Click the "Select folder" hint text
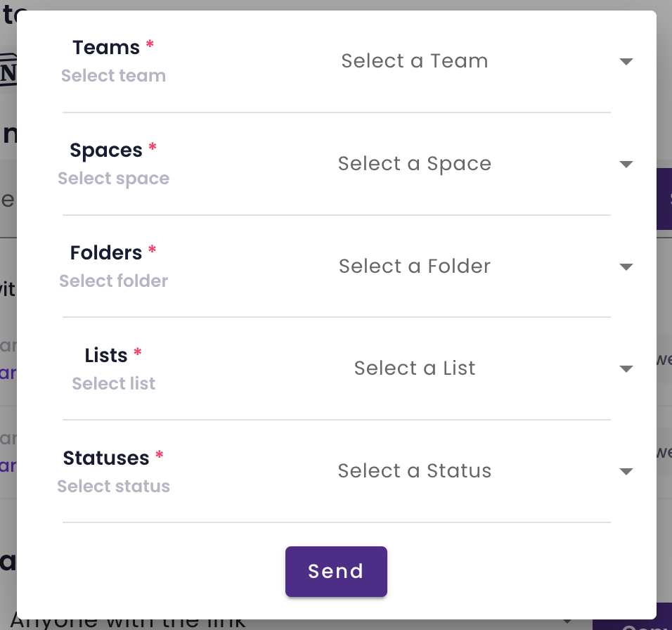Viewport: 672px width, 630px height. click(x=114, y=281)
